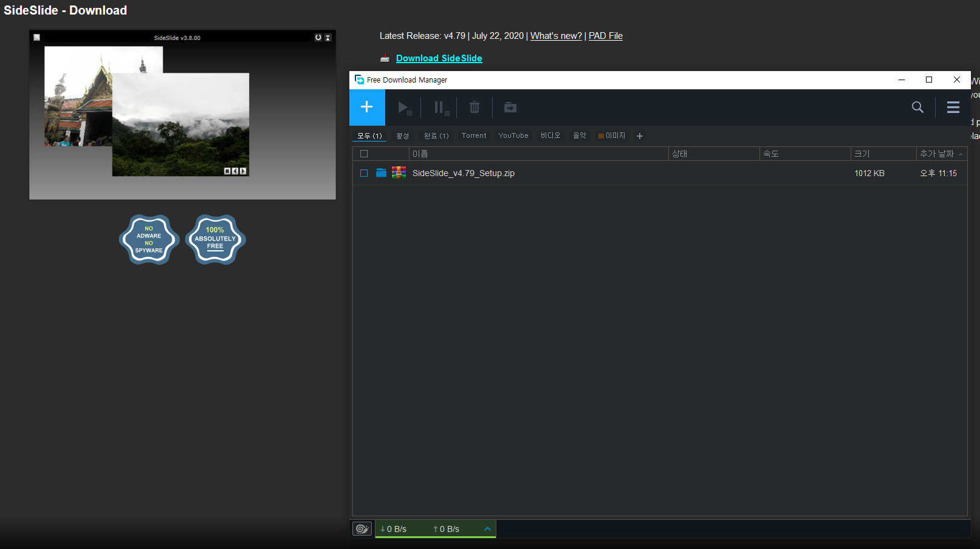Click the SideSlide v3.8.00 screenshot thumbnail

[x=182, y=115]
